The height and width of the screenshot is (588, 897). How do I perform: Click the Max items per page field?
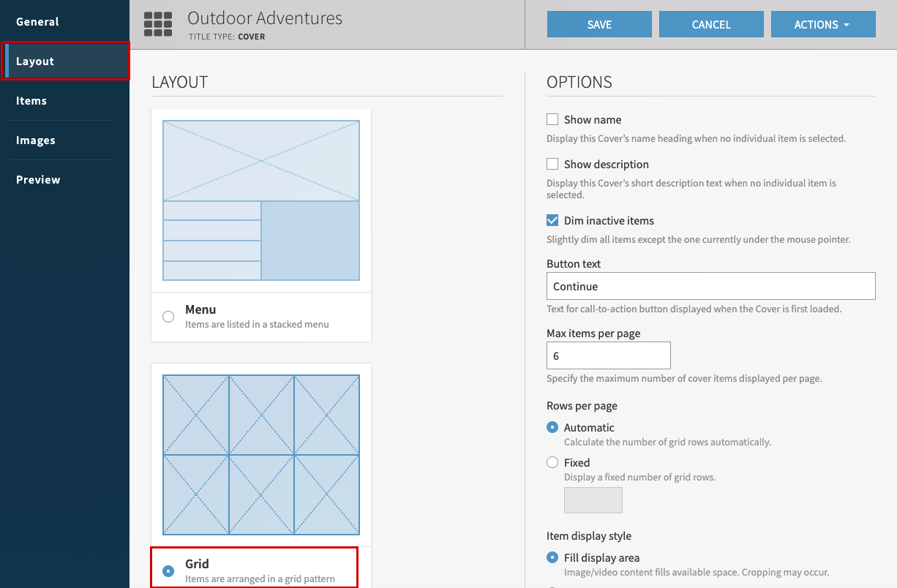(608, 356)
